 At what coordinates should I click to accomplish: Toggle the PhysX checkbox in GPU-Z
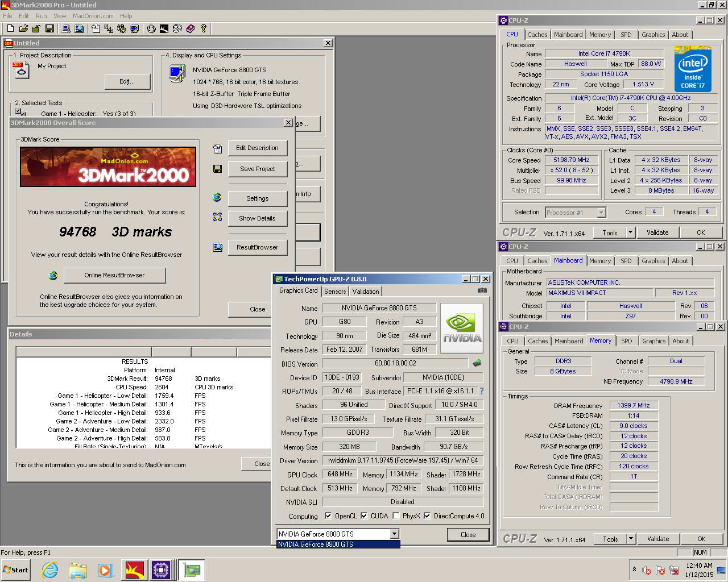[x=396, y=516]
